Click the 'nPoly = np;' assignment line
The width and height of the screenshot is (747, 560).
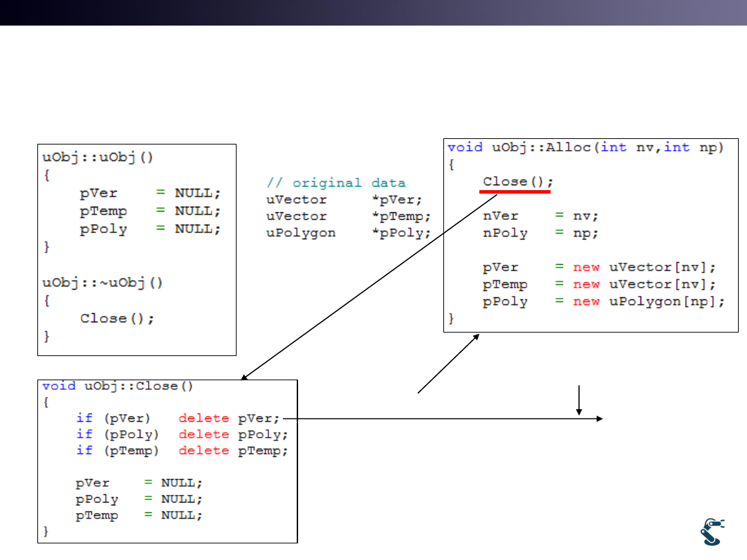tap(540, 233)
